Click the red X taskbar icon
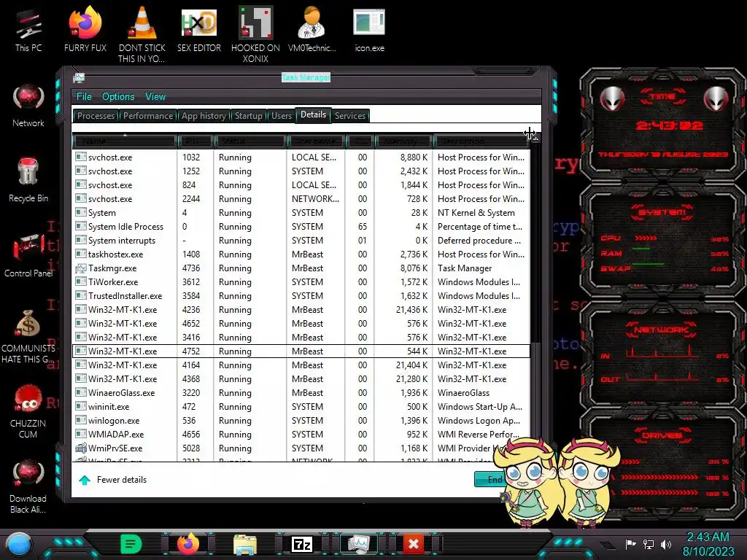This screenshot has height=560, width=747. tap(414, 544)
